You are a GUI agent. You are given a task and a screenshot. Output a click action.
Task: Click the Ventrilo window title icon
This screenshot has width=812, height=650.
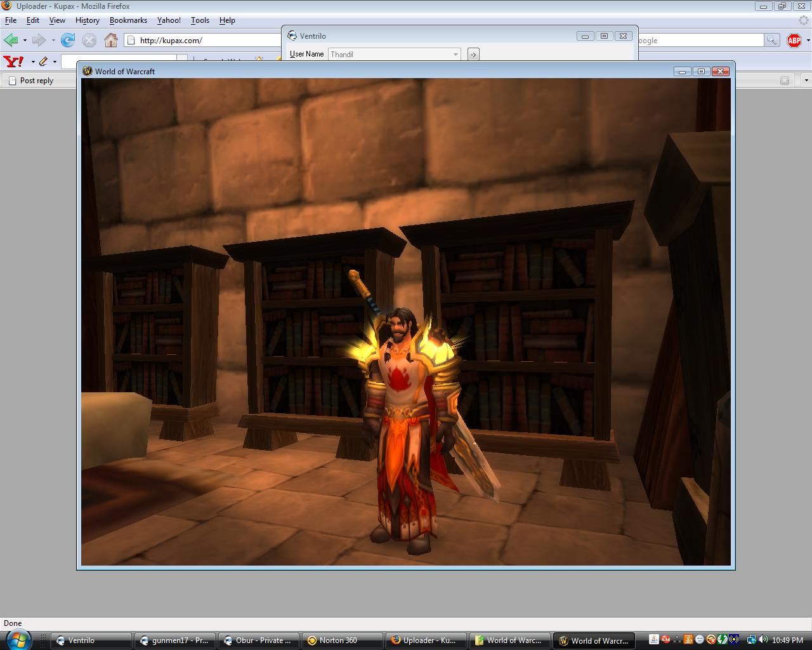coord(292,36)
